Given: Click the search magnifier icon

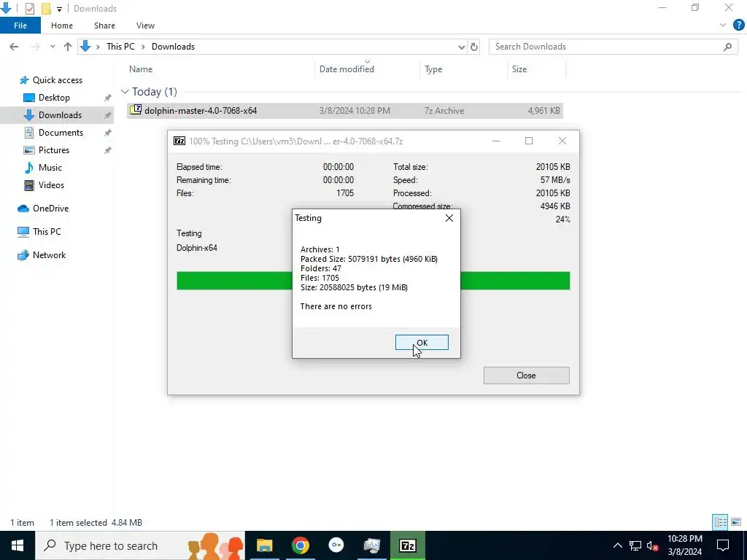Looking at the screenshot, I should click(x=727, y=47).
